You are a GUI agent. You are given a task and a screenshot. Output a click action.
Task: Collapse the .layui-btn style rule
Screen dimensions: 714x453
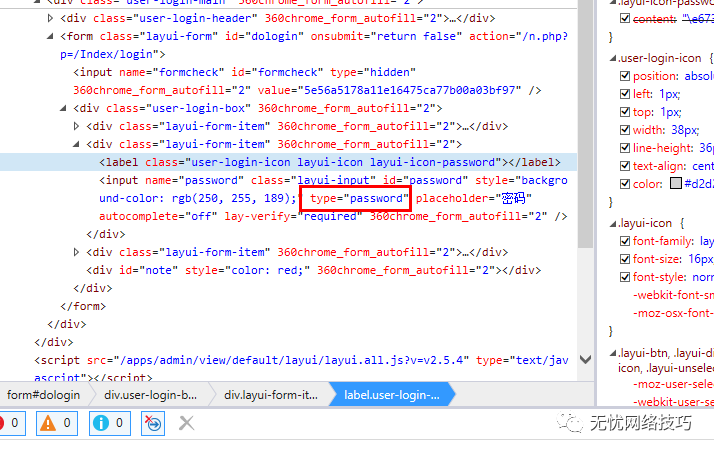click(x=613, y=353)
